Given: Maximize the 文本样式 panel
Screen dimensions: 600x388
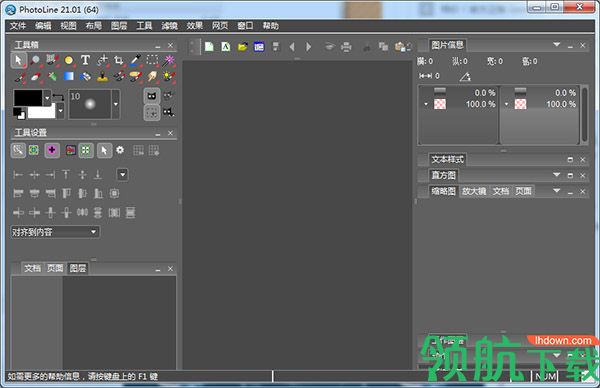Looking at the screenshot, I should coord(570,160).
